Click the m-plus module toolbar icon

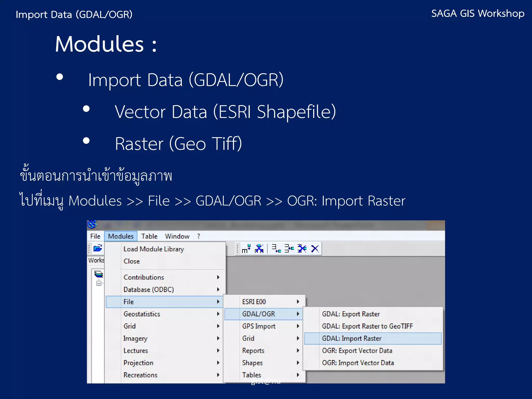(x=246, y=249)
